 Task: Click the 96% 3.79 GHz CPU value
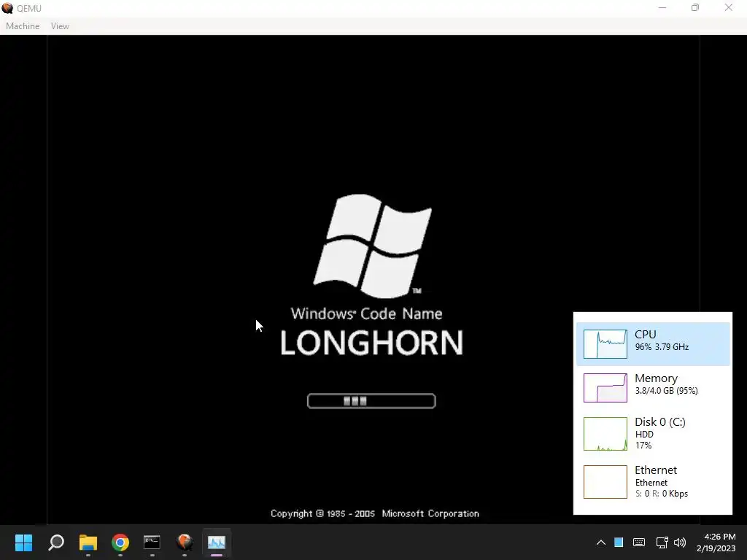click(x=662, y=346)
